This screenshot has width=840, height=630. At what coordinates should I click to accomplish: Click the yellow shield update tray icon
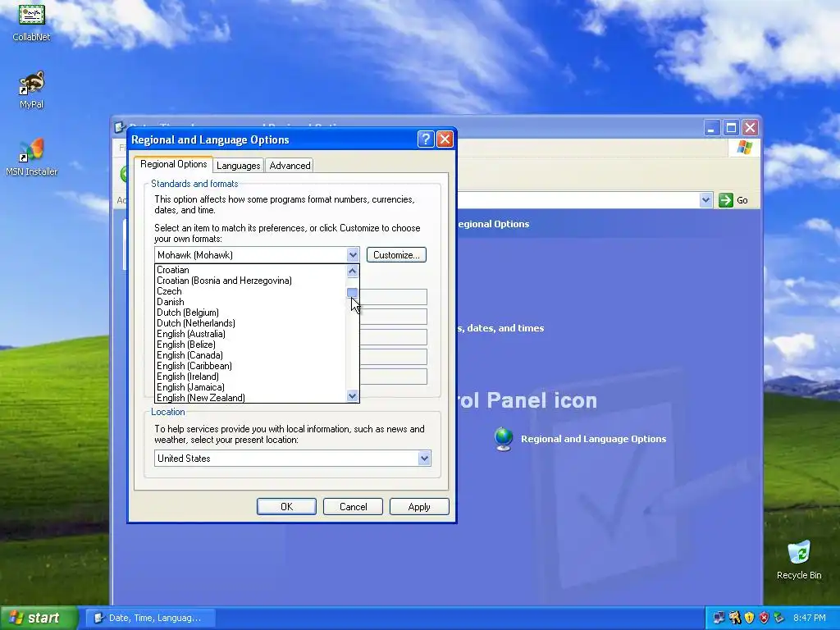point(749,618)
